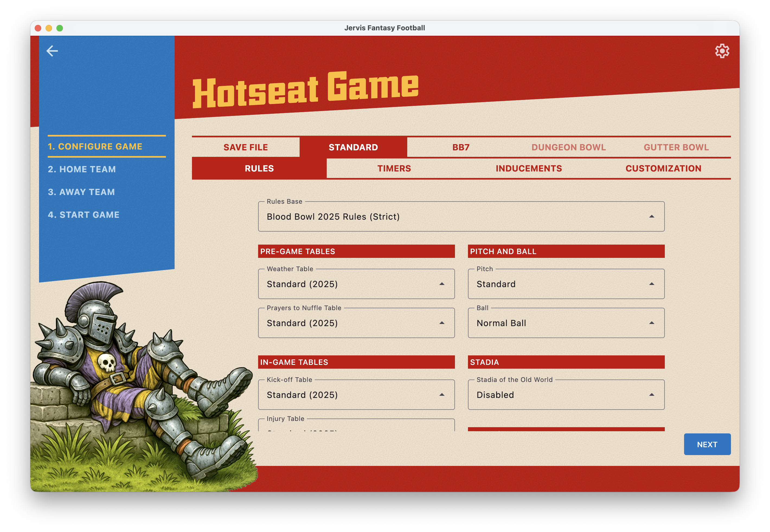Image resolution: width=770 pixels, height=532 pixels.
Task: Open the partially visible Injury Table dropdown
Action: (x=356, y=425)
